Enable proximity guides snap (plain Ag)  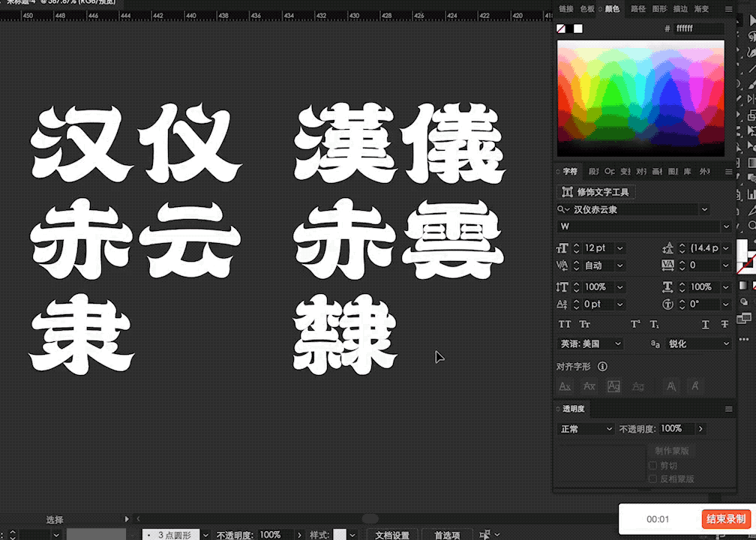[x=637, y=386]
